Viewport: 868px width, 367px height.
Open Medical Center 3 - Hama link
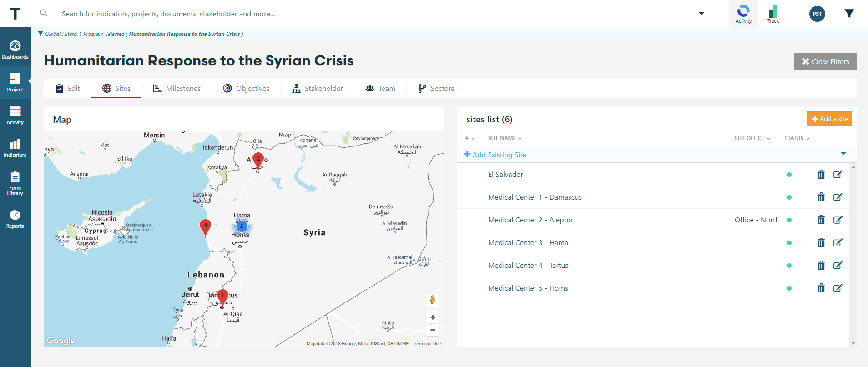(528, 243)
